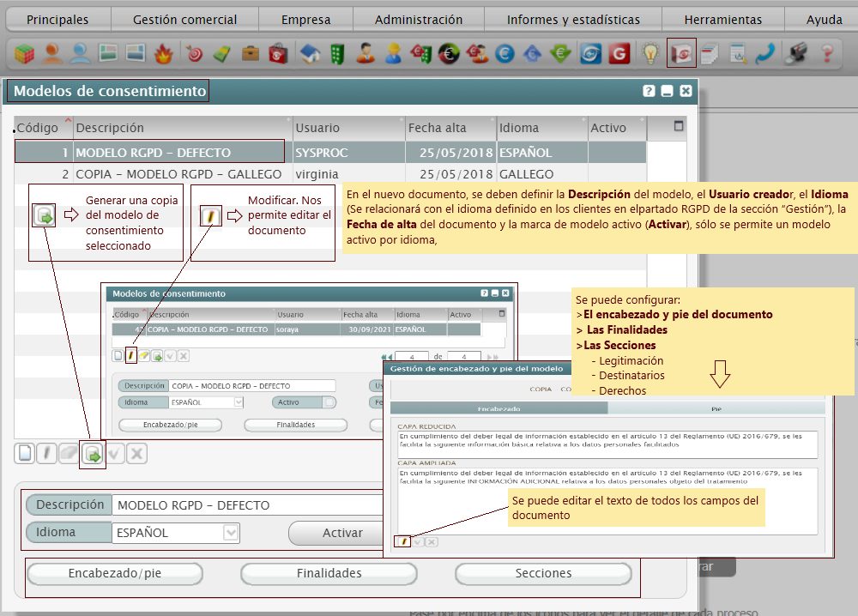Open consent models via red eye document icon
858x616 pixels.
pyautogui.click(x=681, y=53)
